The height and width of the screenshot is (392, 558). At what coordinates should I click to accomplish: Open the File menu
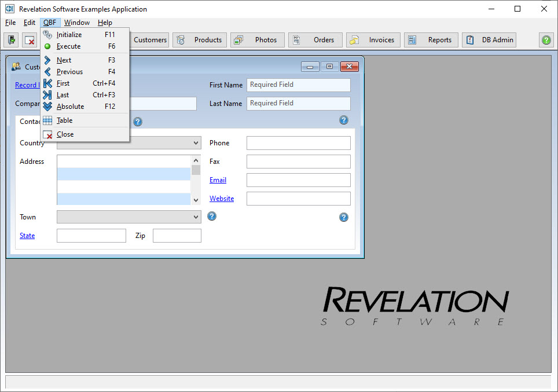10,23
